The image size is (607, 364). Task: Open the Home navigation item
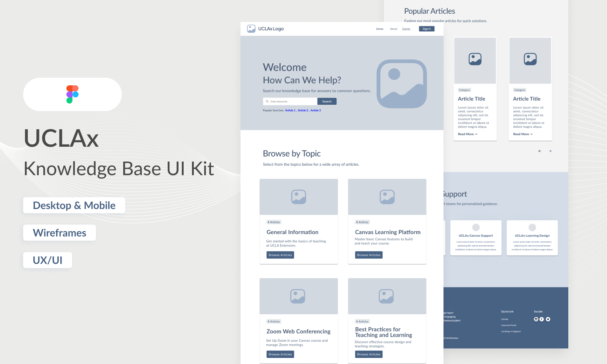point(379,29)
